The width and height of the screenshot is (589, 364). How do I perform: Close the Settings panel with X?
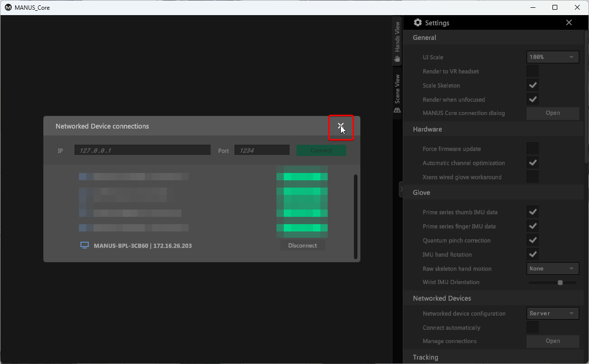click(569, 23)
